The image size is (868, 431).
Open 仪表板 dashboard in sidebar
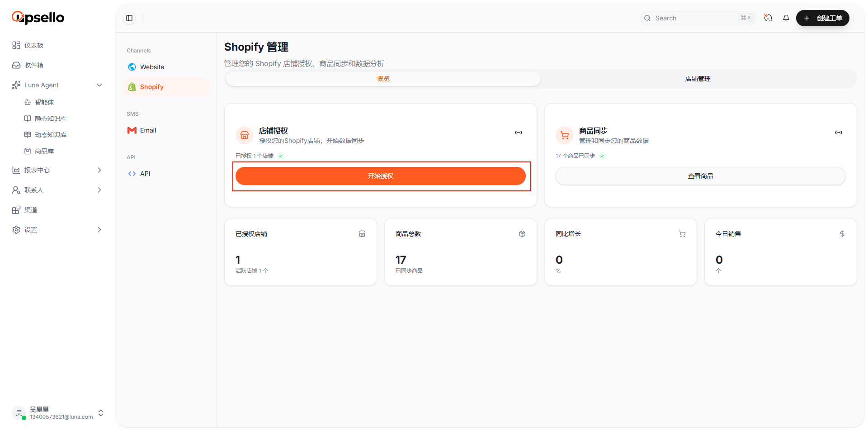[57, 45]
